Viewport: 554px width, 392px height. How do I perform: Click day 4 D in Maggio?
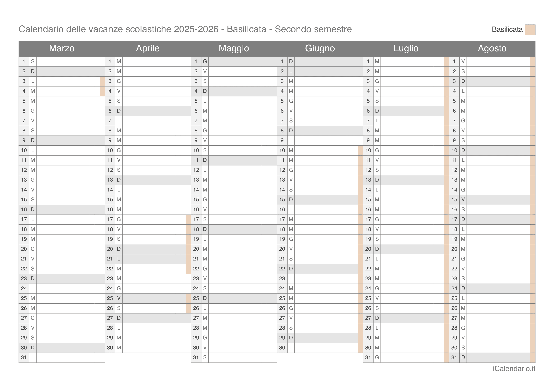234,91
